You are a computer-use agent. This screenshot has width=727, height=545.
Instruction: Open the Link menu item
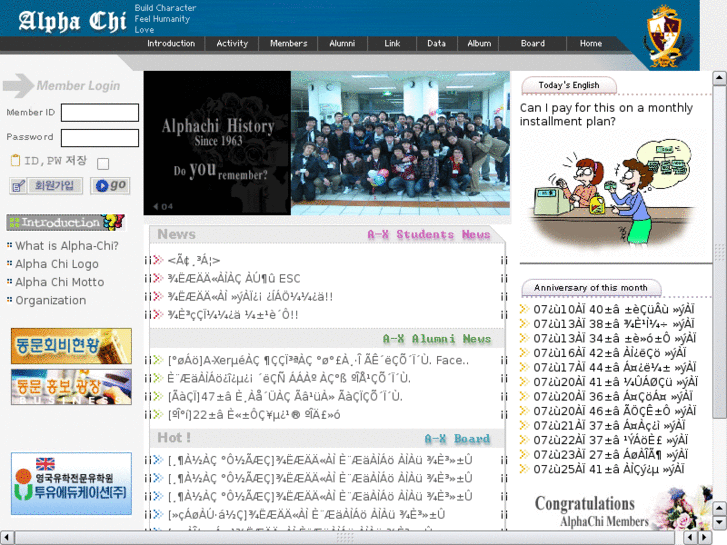point(392,44)
